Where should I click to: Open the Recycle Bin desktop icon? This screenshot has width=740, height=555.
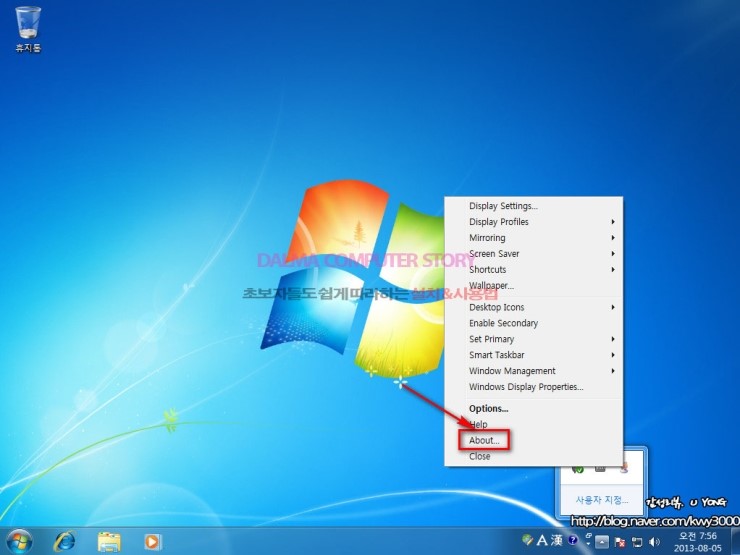click(x=28, y=26)
